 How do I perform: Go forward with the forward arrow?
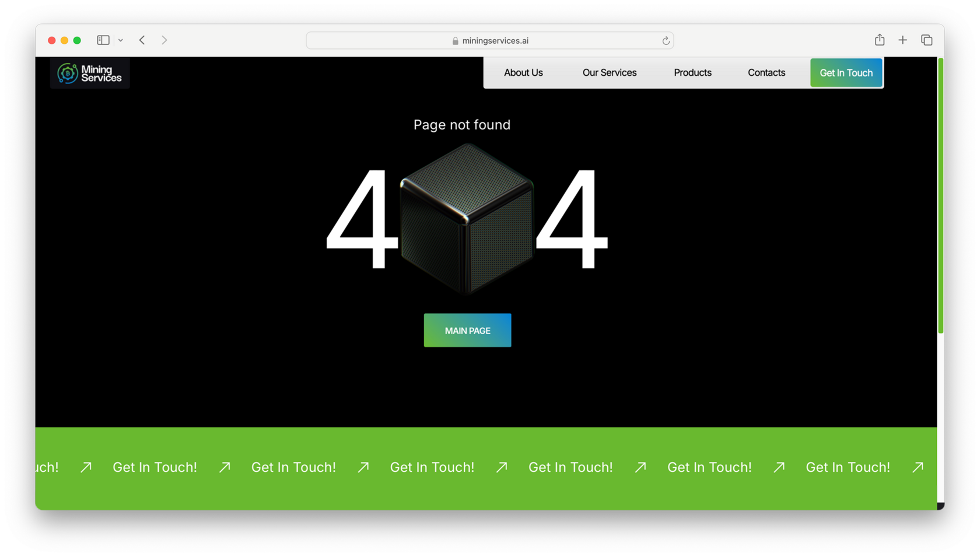click(x=164, y=40)
